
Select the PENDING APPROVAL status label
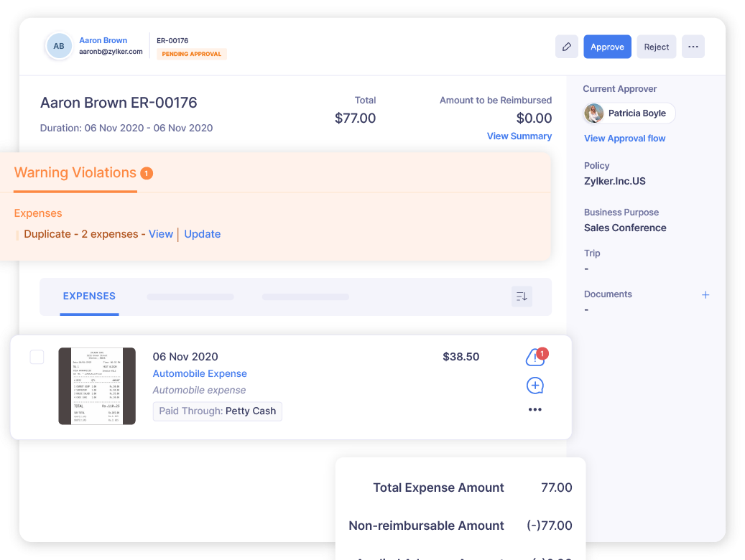[x=191, y=54]
